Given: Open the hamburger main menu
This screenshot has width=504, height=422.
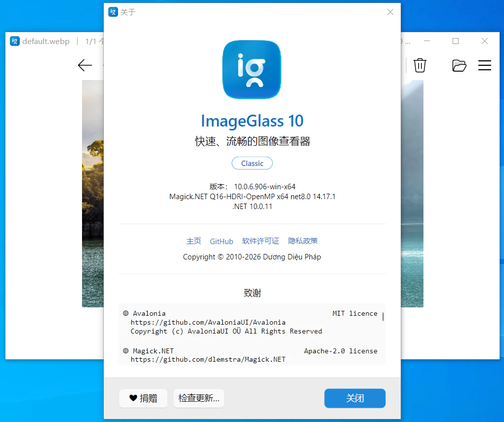Looking at the screenshot, I should (x=484, y=65).
